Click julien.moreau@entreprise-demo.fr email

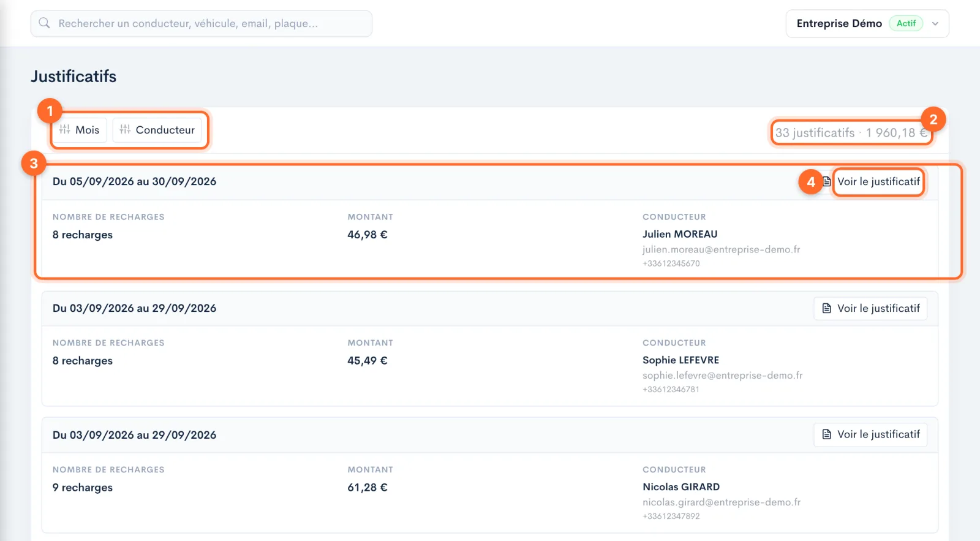721,249
